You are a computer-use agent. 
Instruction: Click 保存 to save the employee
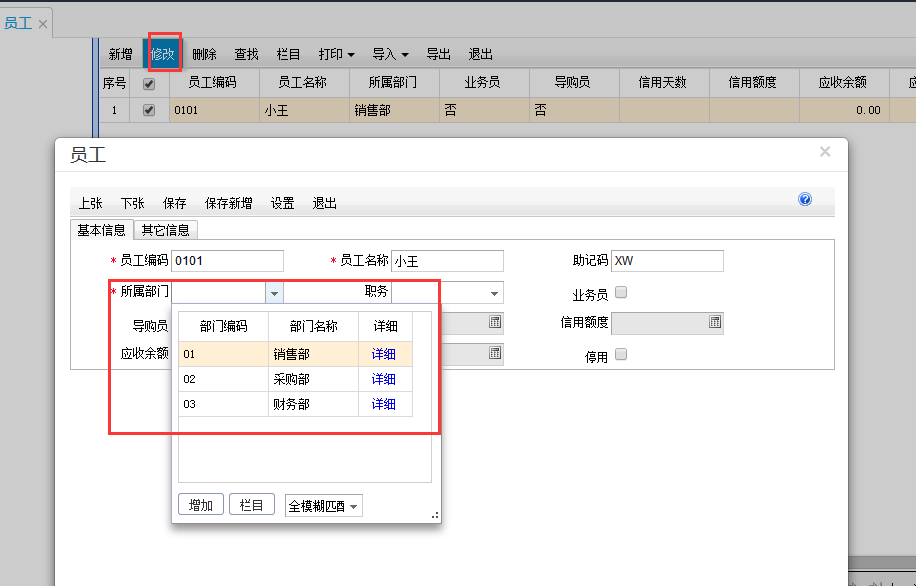[x=174, y=202]
